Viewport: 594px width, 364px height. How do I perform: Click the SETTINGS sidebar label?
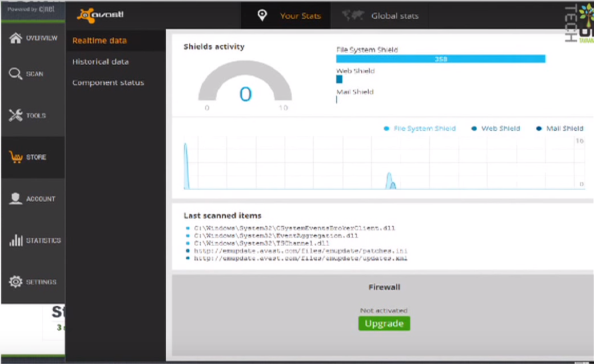(41, 282)
